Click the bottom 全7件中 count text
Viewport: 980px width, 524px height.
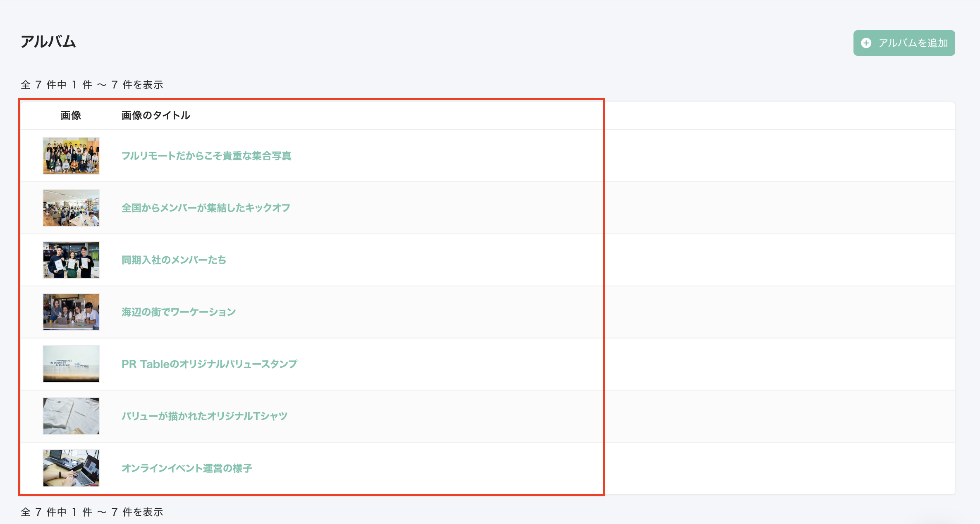tap(92, 512)
